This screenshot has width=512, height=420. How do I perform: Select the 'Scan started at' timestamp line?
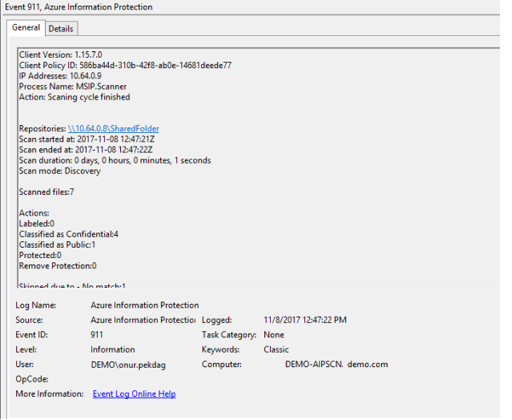coord(87,139)
